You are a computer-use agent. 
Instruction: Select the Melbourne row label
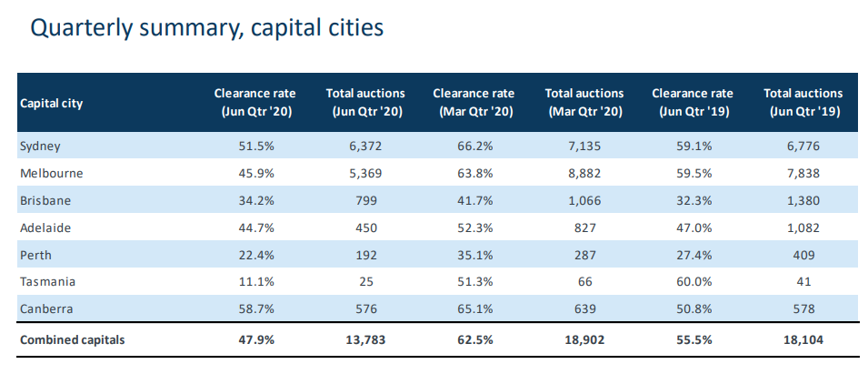click(x=52, y=174)
